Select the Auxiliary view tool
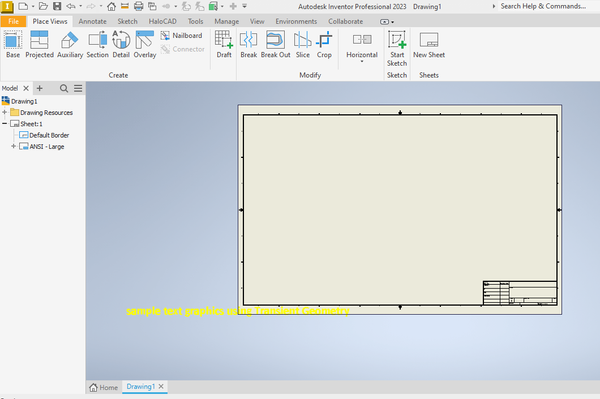 [70, 44]
